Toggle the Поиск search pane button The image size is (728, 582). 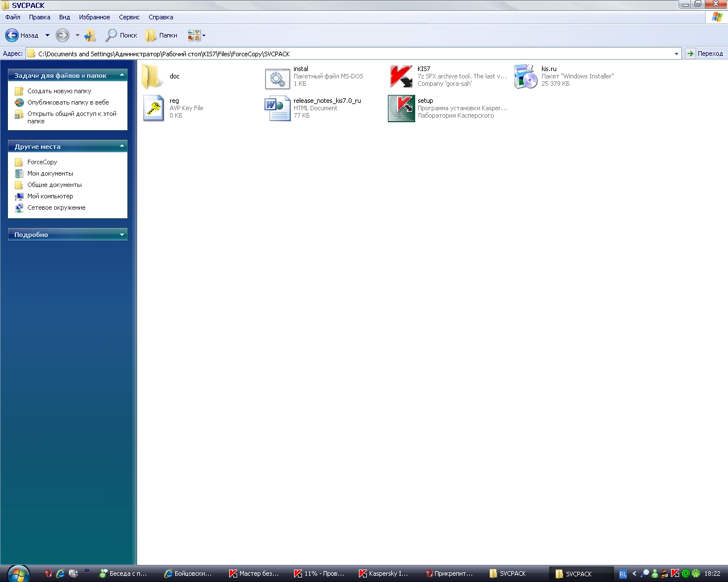(122, 35)
